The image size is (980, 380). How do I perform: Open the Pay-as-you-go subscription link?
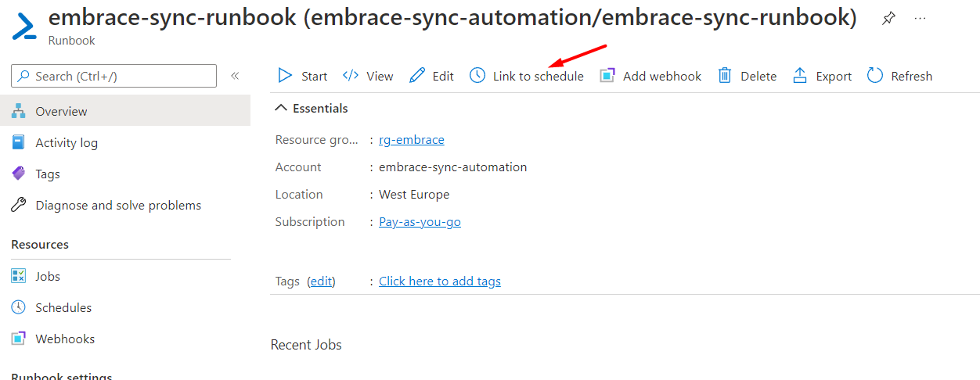[x=420, y=222]
